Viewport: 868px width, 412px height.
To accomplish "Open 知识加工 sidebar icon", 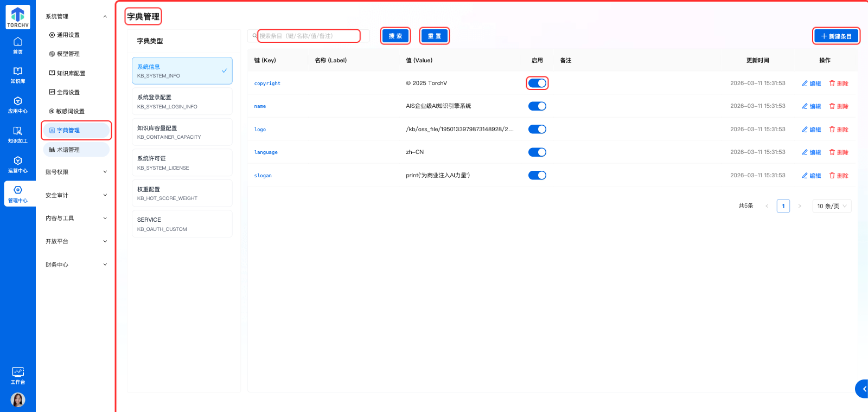I will point(18,135).
